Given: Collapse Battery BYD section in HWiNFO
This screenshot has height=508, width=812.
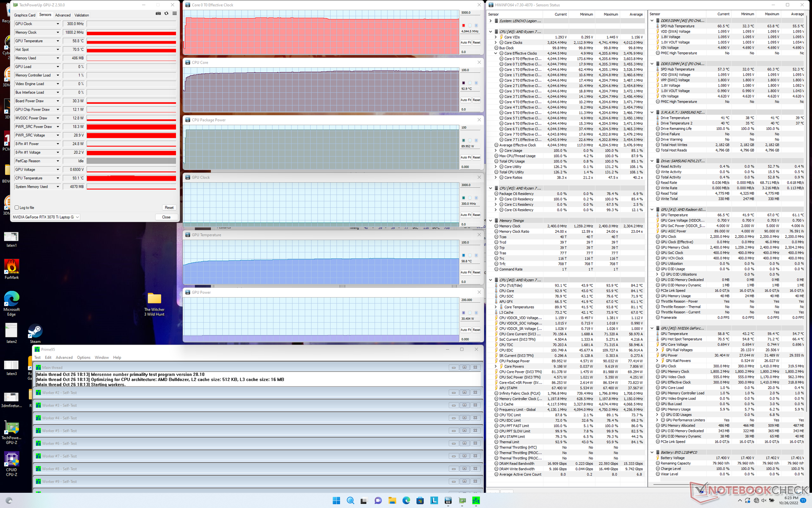Looking at the screenshot, I should tap(652, 453).
